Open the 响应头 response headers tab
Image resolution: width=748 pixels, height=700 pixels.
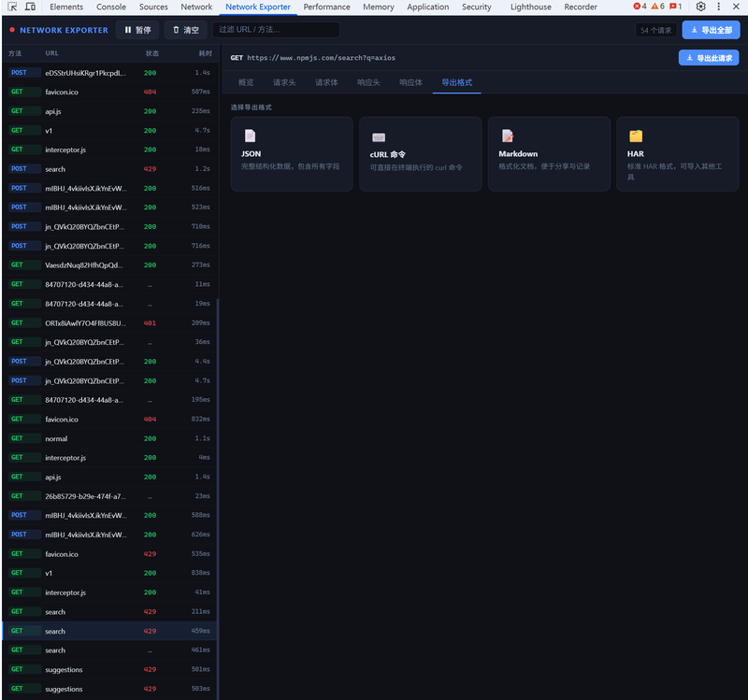tap(368, 82)
